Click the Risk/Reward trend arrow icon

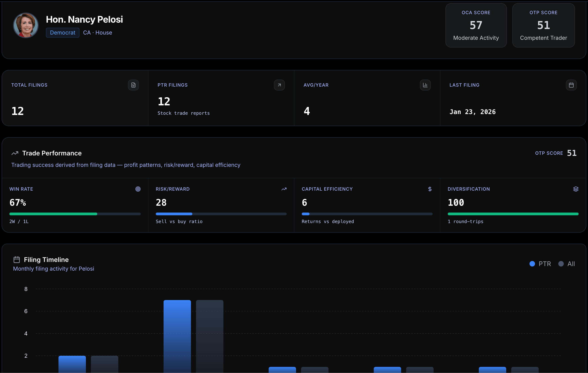[284, 189]
